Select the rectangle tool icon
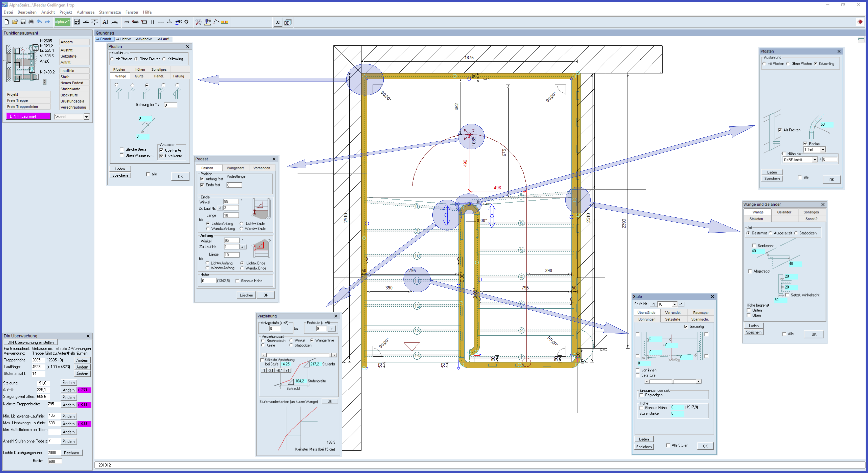Screen dimensions: 868x473 (144, 22)
